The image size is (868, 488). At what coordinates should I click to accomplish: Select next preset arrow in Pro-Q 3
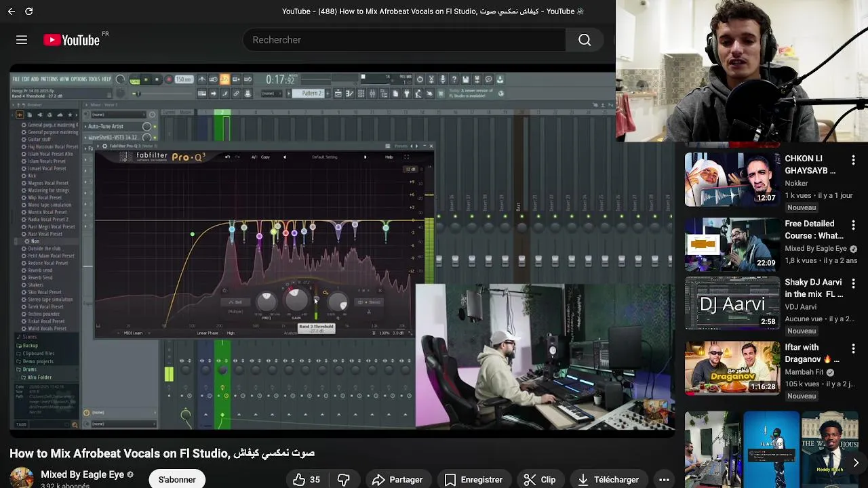click(x=365, y=157)
